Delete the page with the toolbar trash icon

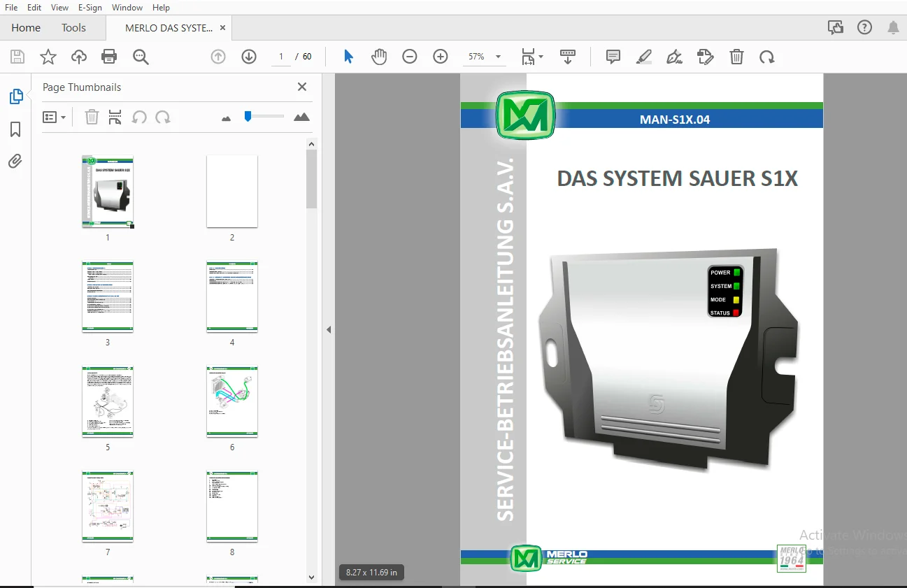(736, 57)
